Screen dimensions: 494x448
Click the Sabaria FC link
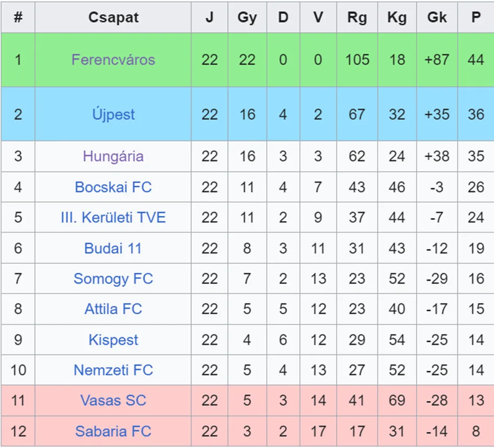[x=113, y=431]
